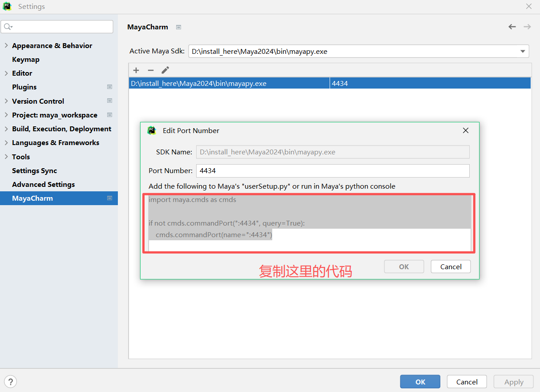The height and width of the screenshot is (392, 540).
Task: Click the Settings Cancel button
Action: [467, 382]
